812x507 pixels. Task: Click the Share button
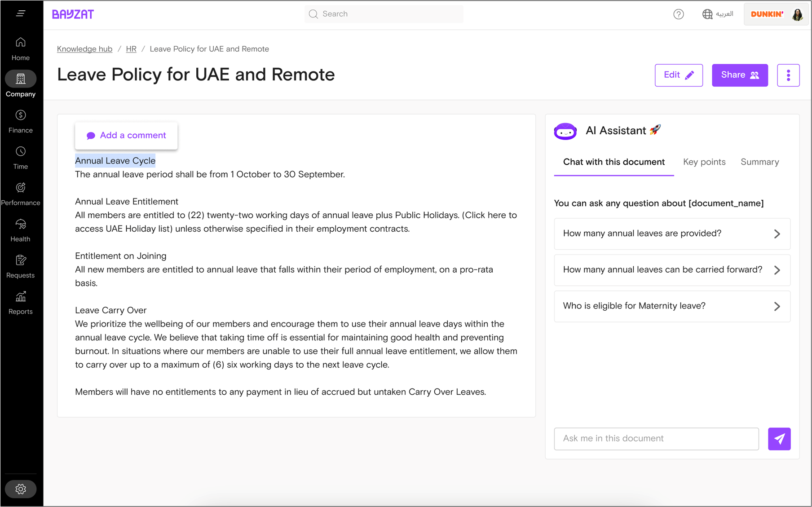[x=739, y=75]
